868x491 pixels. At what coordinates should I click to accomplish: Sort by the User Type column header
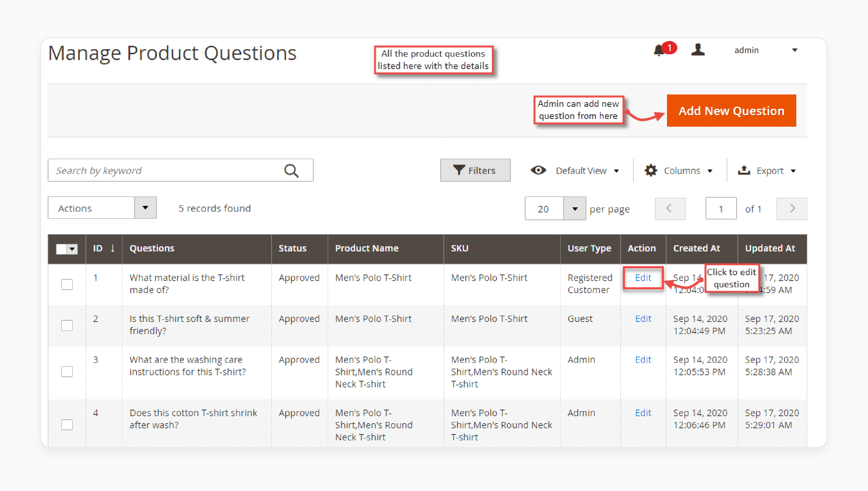(590, 248)
